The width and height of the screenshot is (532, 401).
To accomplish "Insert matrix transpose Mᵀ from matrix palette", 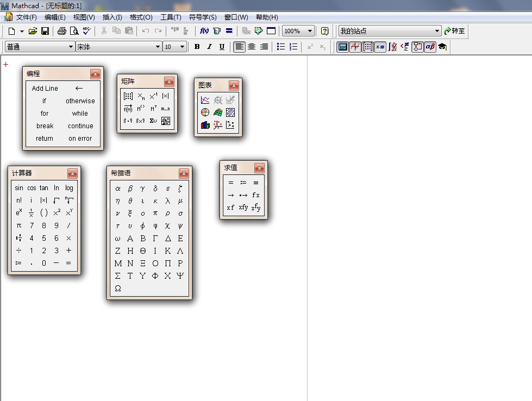I will pyautogui.click(x=153, y=109).
